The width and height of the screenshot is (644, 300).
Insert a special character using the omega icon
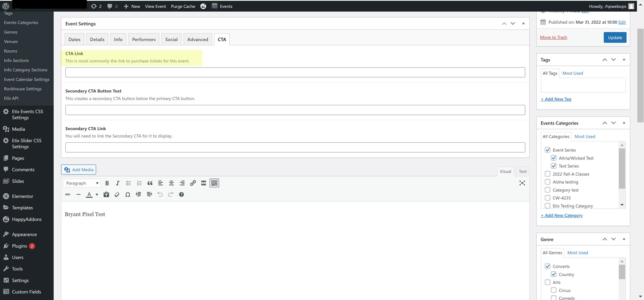[128, 195]
